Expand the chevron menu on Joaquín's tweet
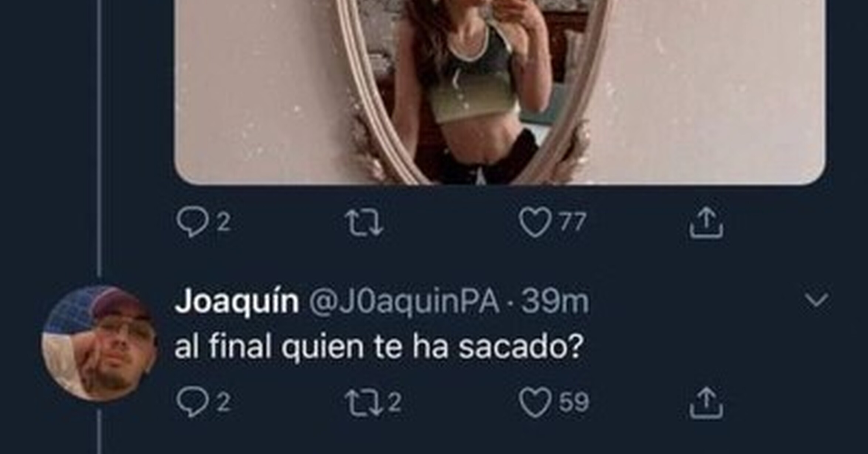Image resolution: width=868 pixels, height=454 pixels. pyautogui.click(x=816, y=300)
